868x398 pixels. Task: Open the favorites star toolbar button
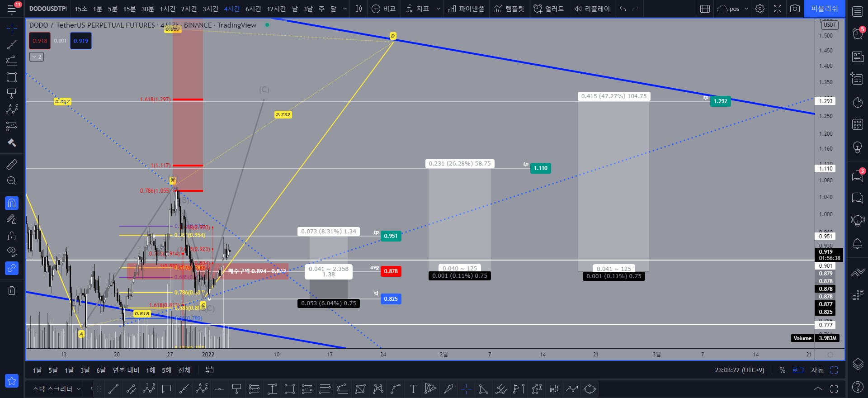[12, 381]
